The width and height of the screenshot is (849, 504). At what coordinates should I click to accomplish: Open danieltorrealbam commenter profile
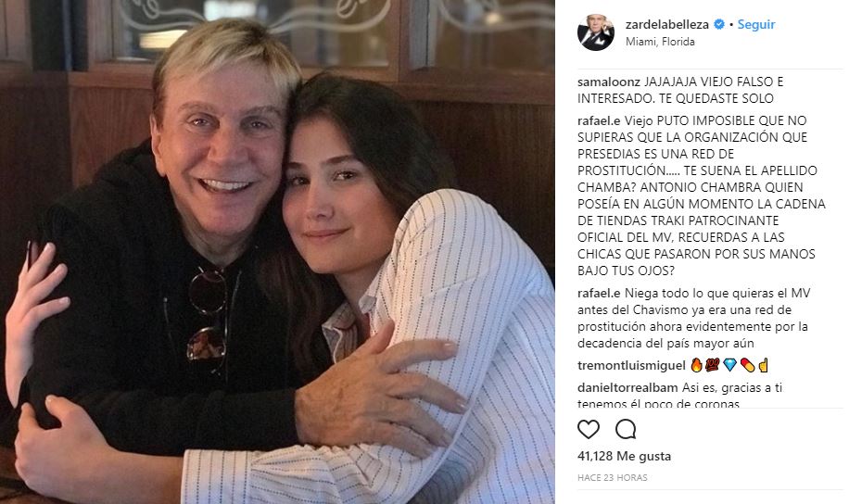click(627, 387)
